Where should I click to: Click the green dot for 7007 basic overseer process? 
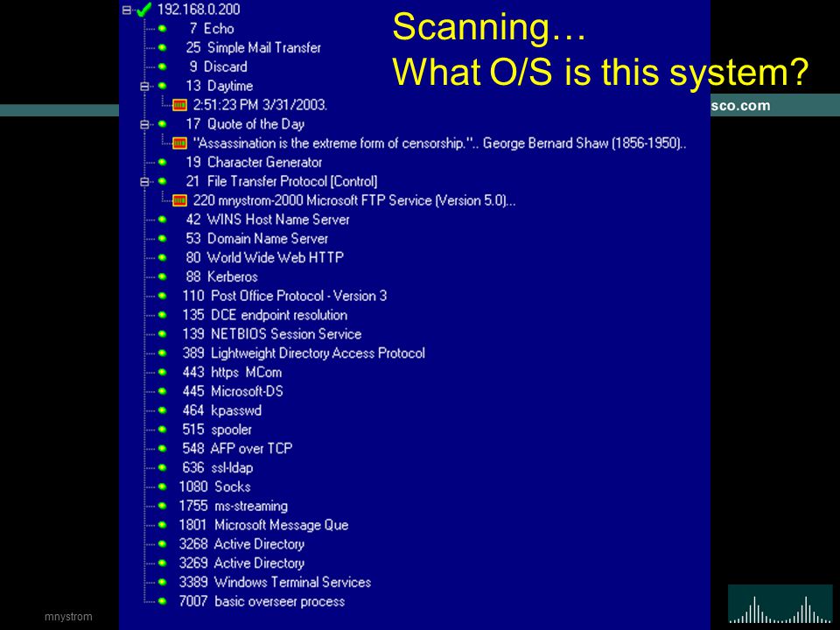(x=163, y=602)
